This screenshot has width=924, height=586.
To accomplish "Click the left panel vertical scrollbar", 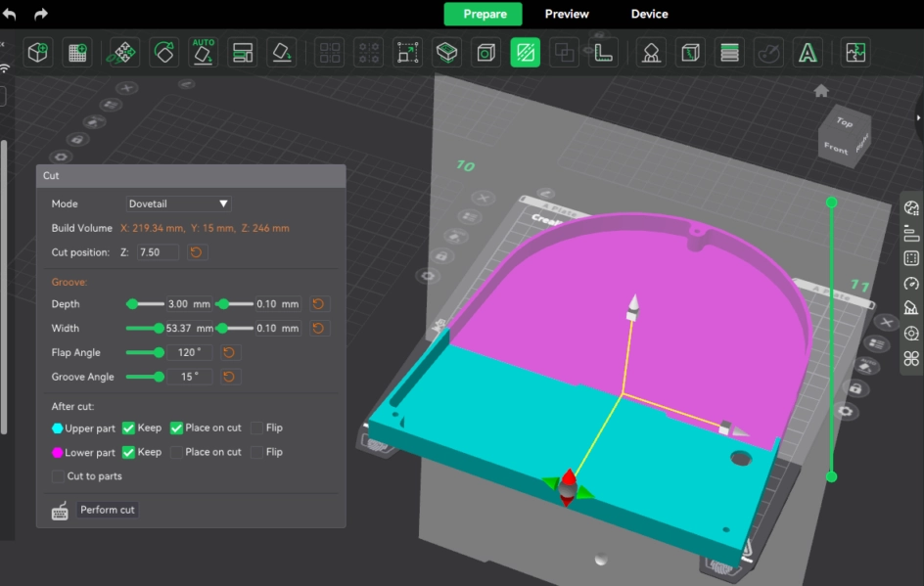I will 4,287.
